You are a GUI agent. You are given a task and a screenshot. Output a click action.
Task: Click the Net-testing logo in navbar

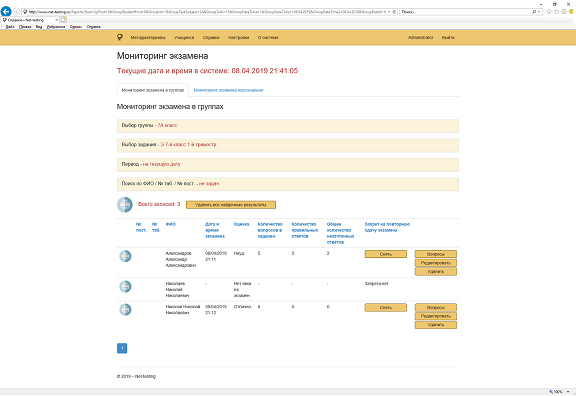click(x=120, y=37)
